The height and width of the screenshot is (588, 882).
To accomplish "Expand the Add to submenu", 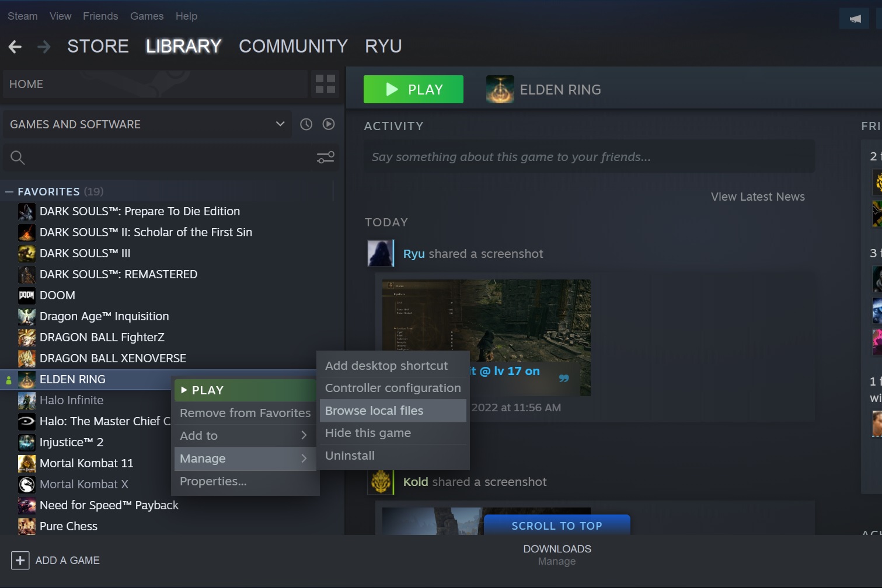I will pos(245,436).
